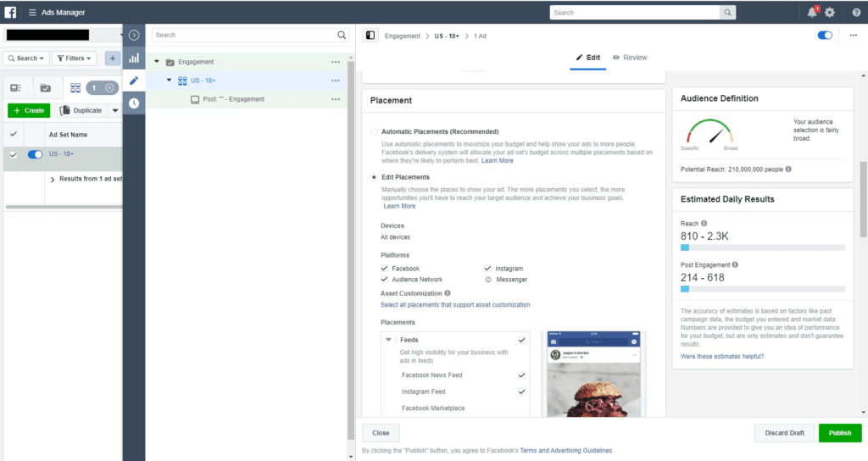Click info icon next to Reach estimate
This screenshot has height=461, width=868.
click(x=704, y=224)
